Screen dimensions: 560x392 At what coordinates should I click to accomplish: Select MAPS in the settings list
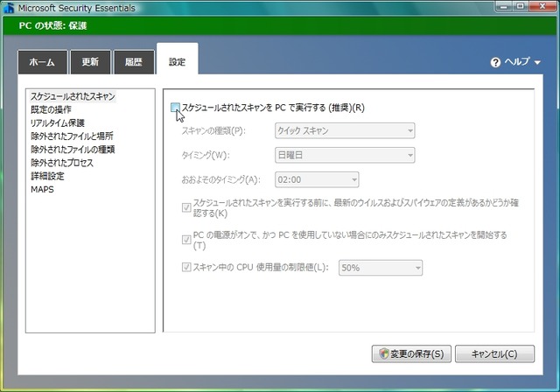point(42,189)
